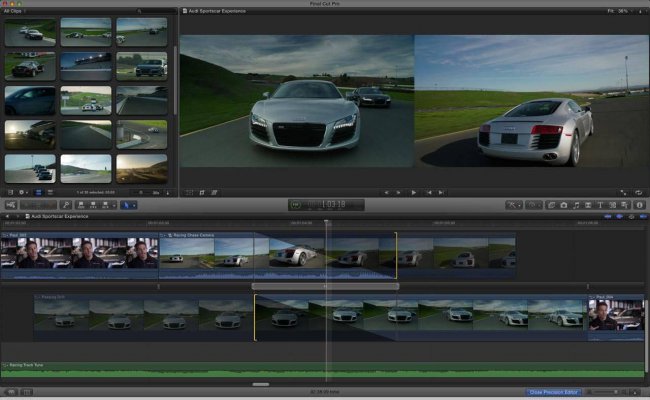The image size is (650, 400).
Task: Toggle the viewer Transform control
Action: (189, 192)
